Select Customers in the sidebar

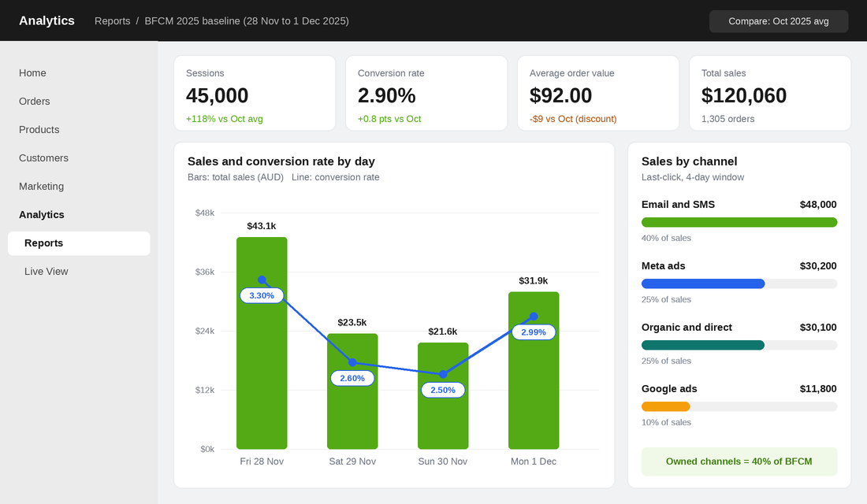click(x=43, y=158)
